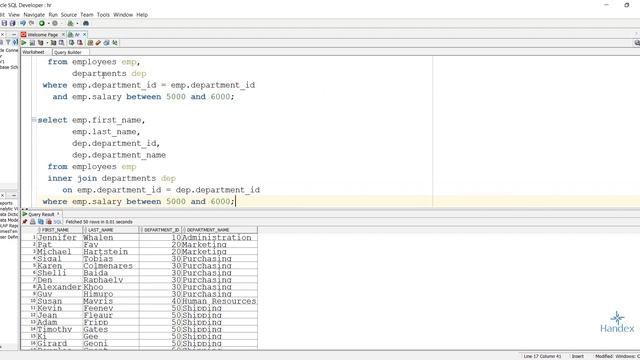This screenshot has width=640, height=360.
Task: Select the Query Result tab
Action: [x=41, y=214]
